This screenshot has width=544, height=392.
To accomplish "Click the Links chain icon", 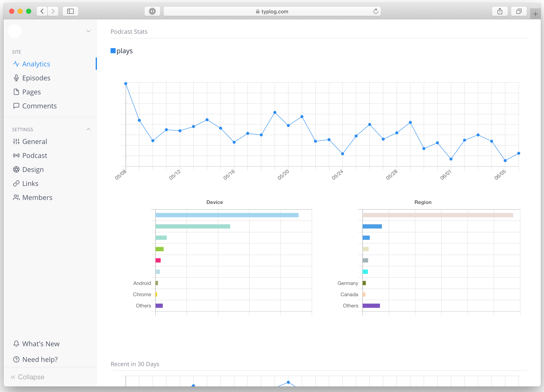I will [16, 183].
